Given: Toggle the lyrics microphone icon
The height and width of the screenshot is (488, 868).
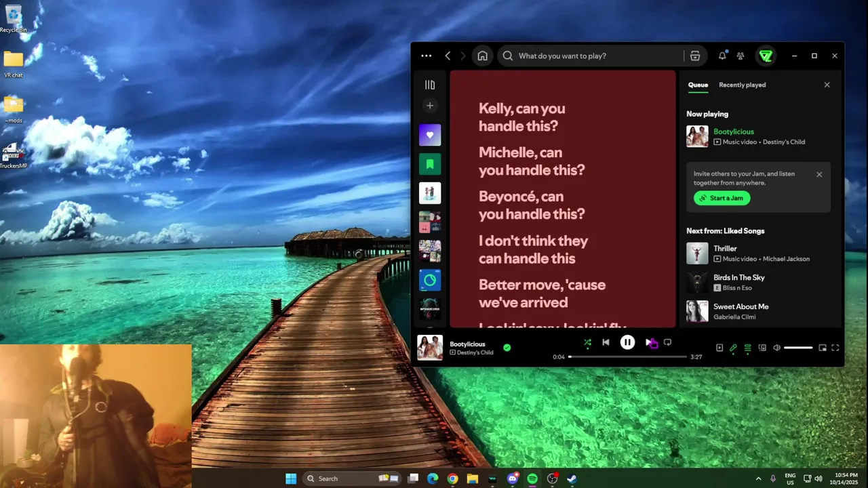Looking at the screenshot, I should point(733,348).
